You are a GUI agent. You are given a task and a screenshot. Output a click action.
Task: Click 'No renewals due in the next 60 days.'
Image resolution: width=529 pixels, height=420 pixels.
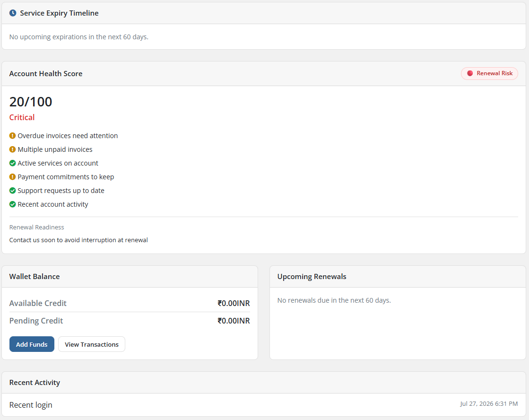334,300
